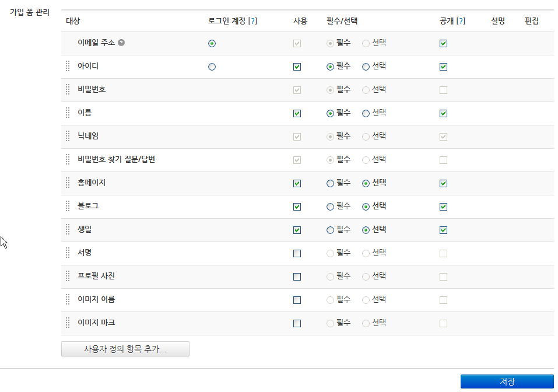This screenshot has width=558, height=392.
Task: Select the drag handle icon for 블로그
Action: pyautogui.click(x=67, y=206)
